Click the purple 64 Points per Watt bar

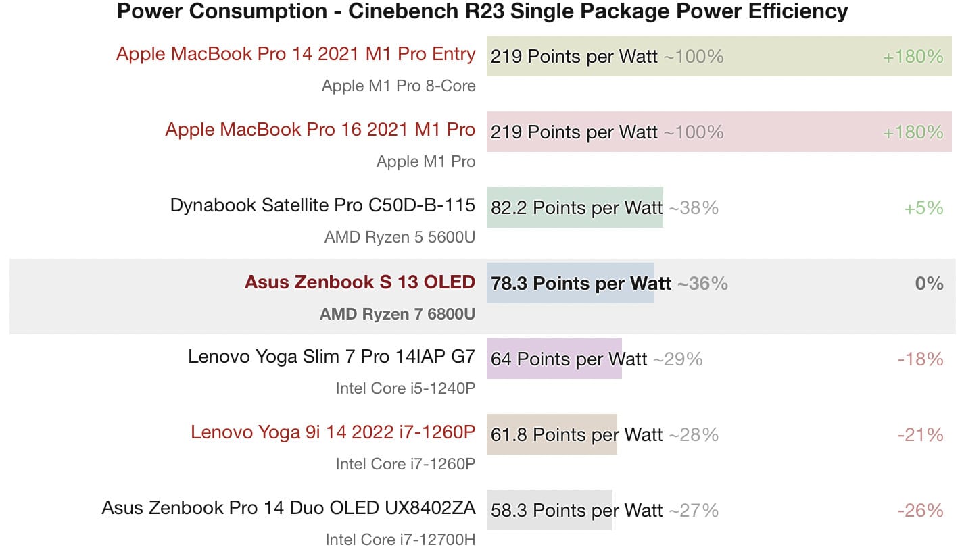(x=554, y=359)
